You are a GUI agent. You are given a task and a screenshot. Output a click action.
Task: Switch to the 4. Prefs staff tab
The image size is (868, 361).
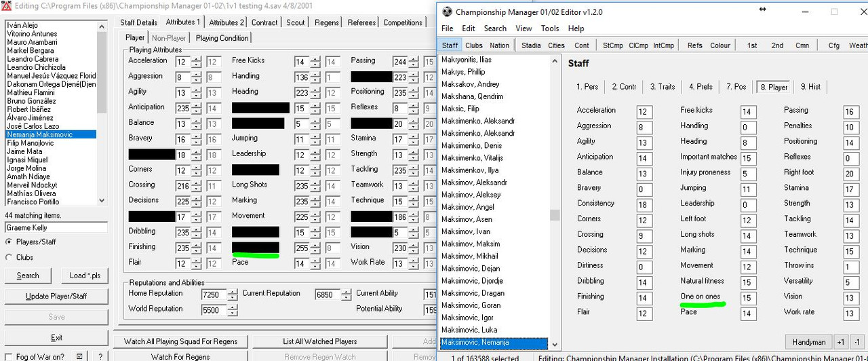pos(701,87)
